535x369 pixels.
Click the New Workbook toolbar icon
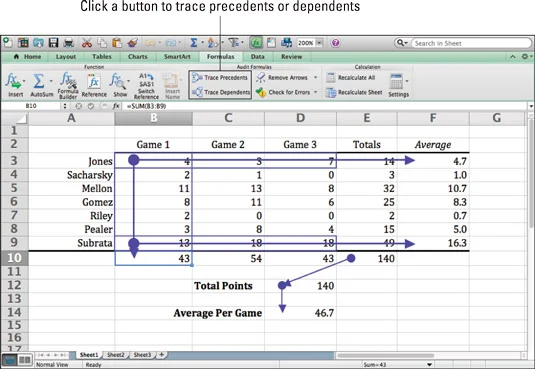[8, 43]
